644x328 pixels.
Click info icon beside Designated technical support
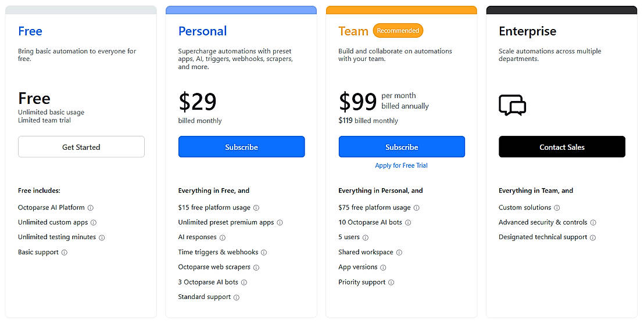(593, 237)
